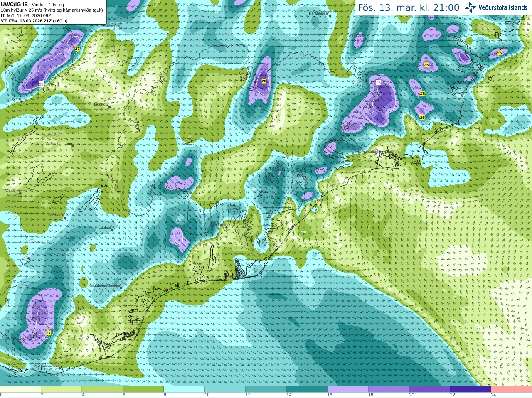Click the legend number 20

(x=411, y=395)
